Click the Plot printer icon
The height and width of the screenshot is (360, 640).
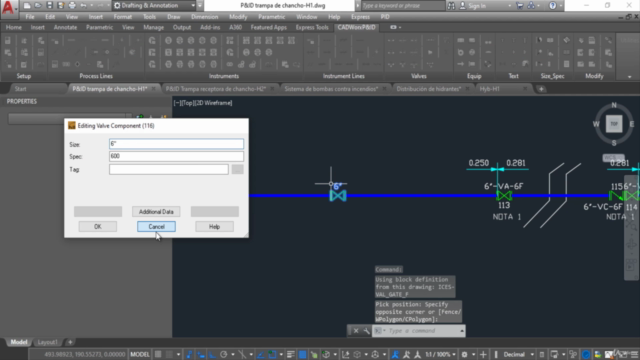[x=72, y=6]
